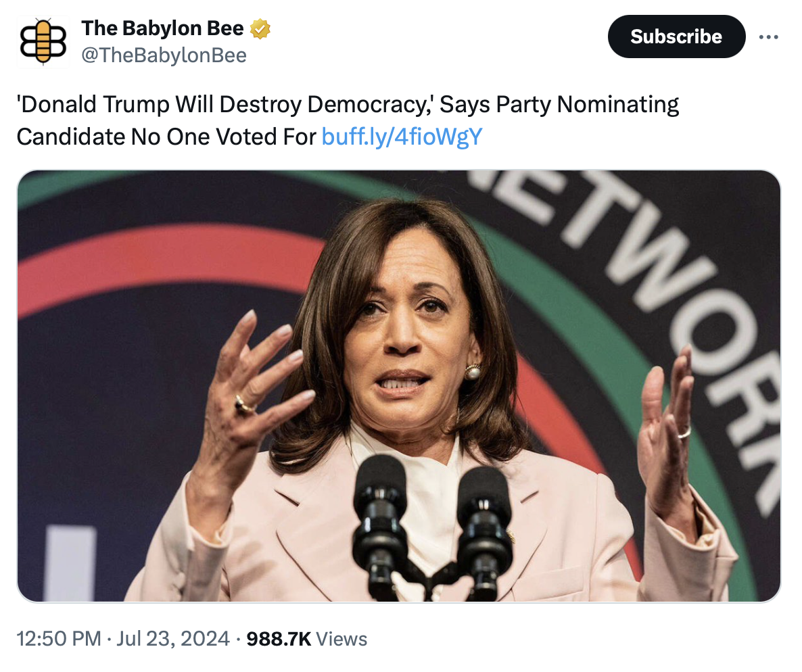Click "Candidate No One Voted For" text
This screenshot has height=672, width=802.
[x=166, y=137]
